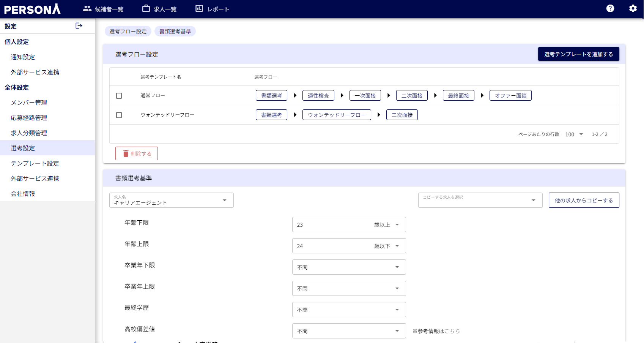Select 外部サービス連携 under 個人設定
This screenshot has width=644, height=343.
(x=47, y=72)
